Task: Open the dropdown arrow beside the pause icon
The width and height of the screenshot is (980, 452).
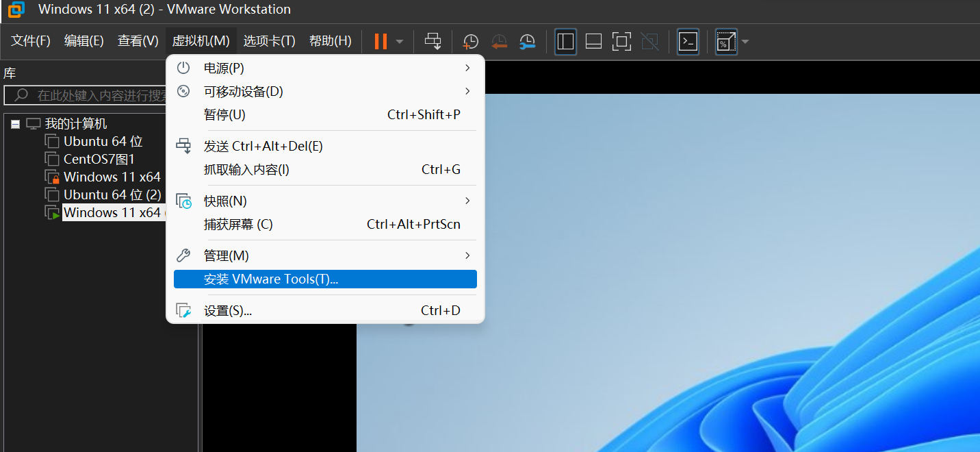Action: click(x=400, y=42)
